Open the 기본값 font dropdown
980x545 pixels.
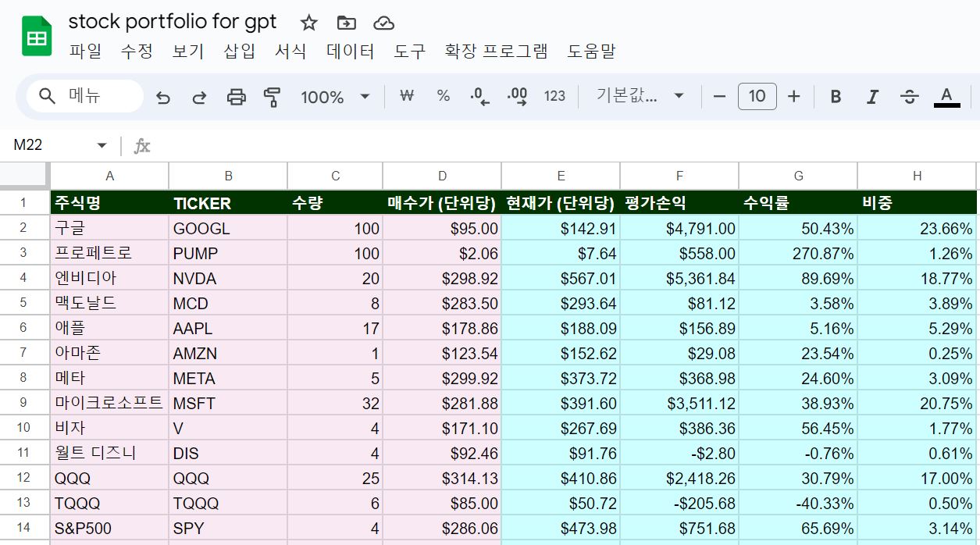click(640, 96)
